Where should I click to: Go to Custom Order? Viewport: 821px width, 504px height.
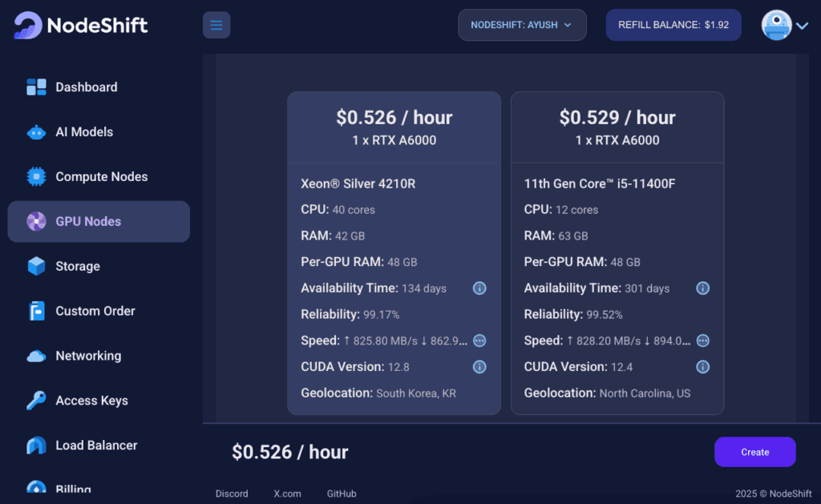click(99, 311)
